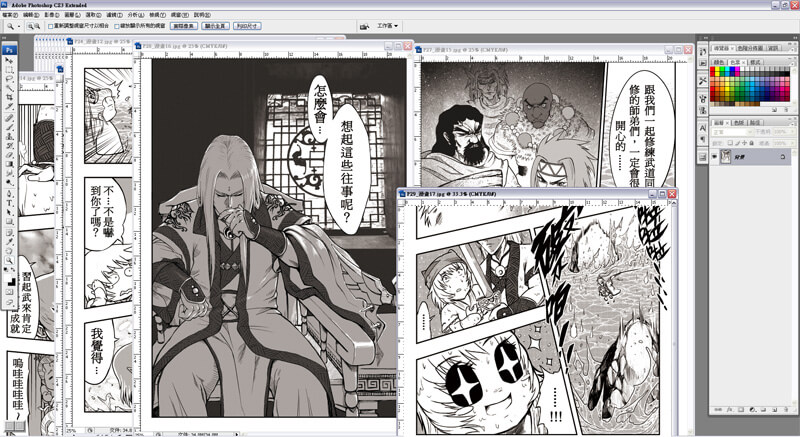
Task: Click the delete swatch trash icon
Action: 786,110
